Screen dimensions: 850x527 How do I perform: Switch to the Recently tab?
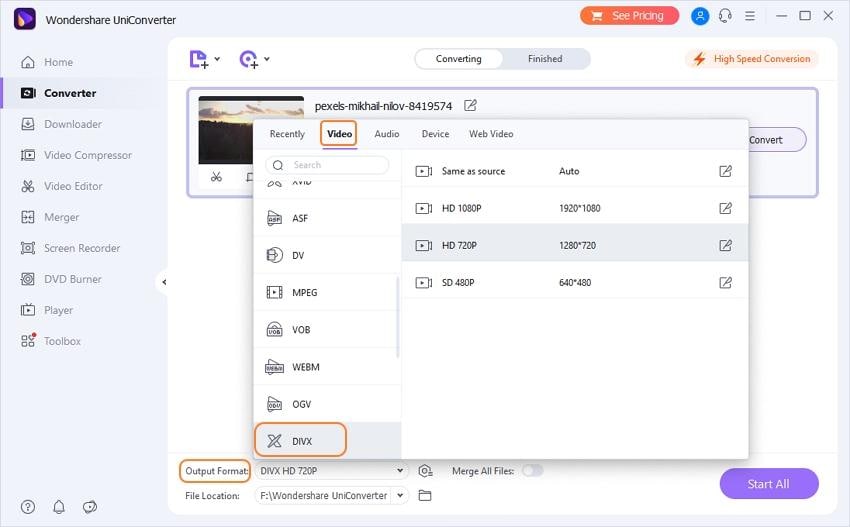tap(287, 134)
